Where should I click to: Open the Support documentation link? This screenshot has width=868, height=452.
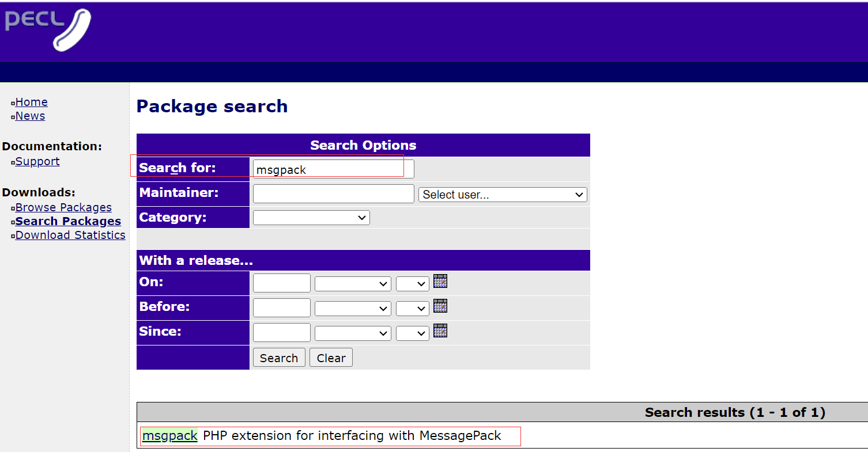click(x=37, y=161)
